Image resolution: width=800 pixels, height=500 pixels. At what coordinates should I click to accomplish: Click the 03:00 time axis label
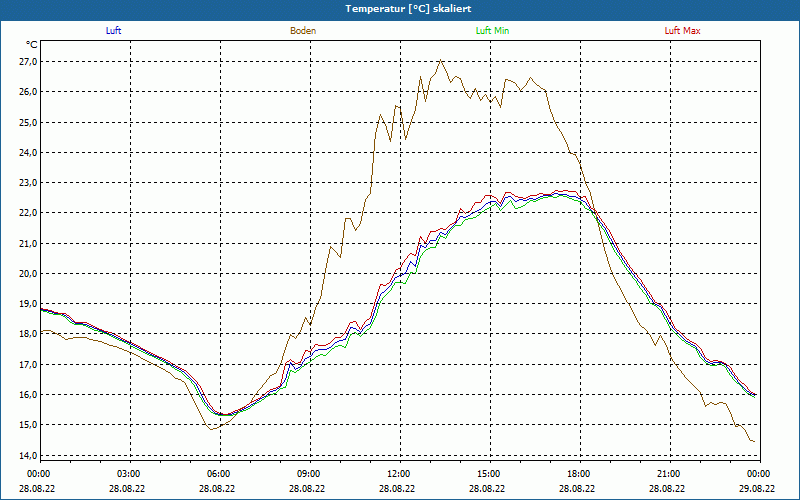click(x=131, y=474)
